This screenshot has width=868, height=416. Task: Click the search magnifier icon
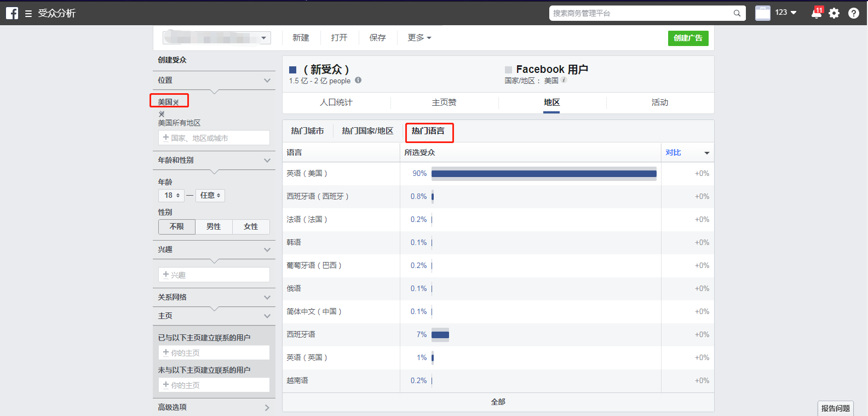coord(737,13)
